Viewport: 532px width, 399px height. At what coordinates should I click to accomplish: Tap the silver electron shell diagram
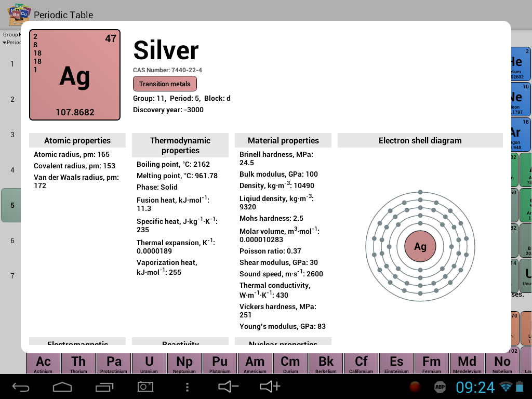pyautogui.click(x=420, y=246)
